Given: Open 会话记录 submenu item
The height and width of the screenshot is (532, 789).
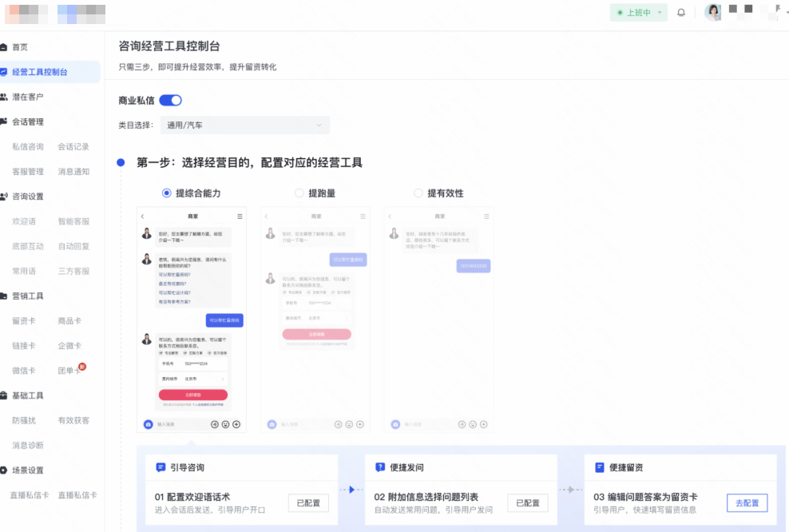Looking at the screenshot, I should pyautogui.click(x=73, y=146).
